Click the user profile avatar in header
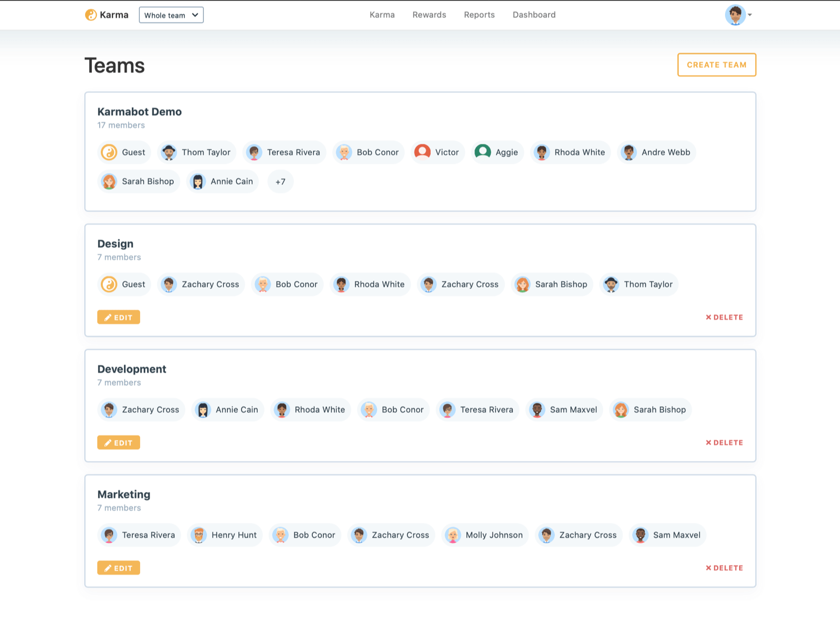The width and height of the screenshot is (840, 630). (x=736, y=15)
